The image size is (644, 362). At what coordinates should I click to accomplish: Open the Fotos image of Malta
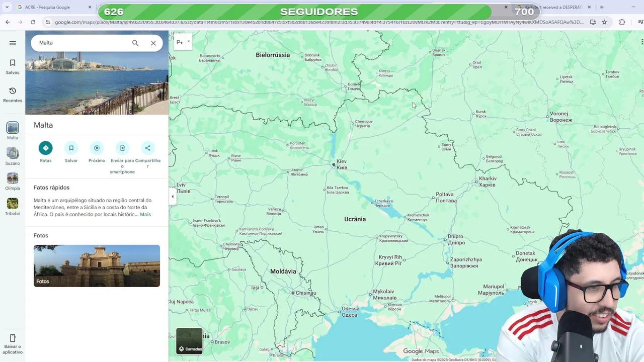[97, 266]
